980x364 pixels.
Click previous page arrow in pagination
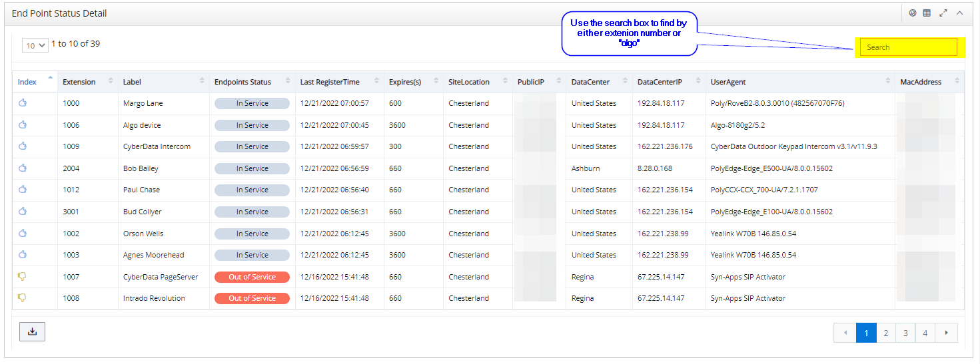pyautogui.click(x=845, y=333)
